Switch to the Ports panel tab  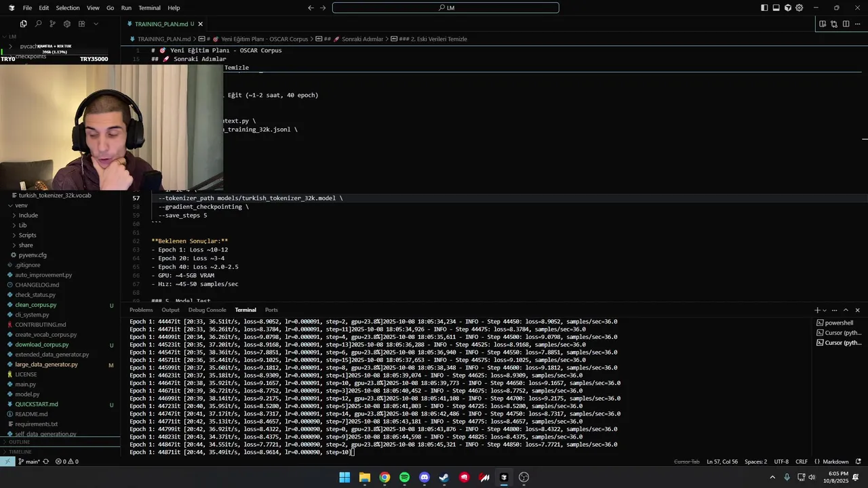coord(271,310)
